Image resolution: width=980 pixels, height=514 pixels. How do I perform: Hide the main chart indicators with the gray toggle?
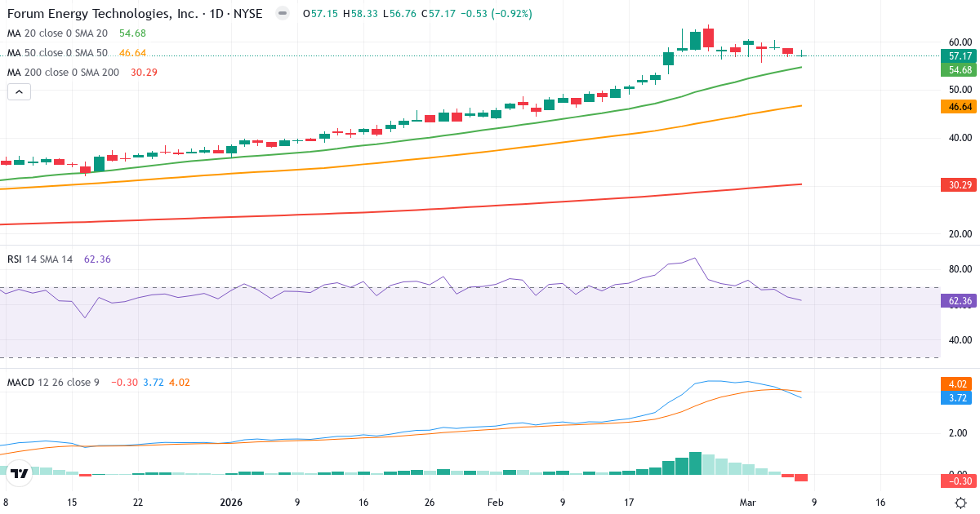click(x=281, y=13)
